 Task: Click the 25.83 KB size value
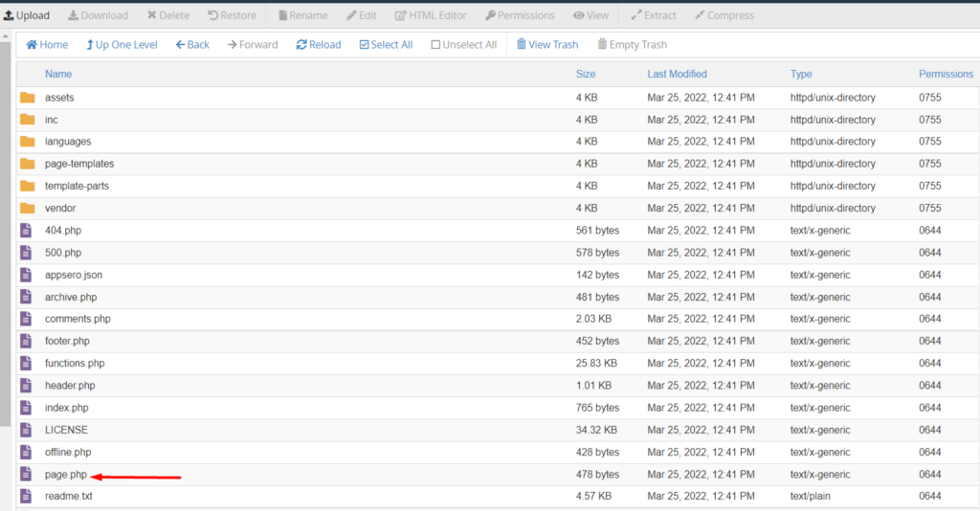click(596, 363)
